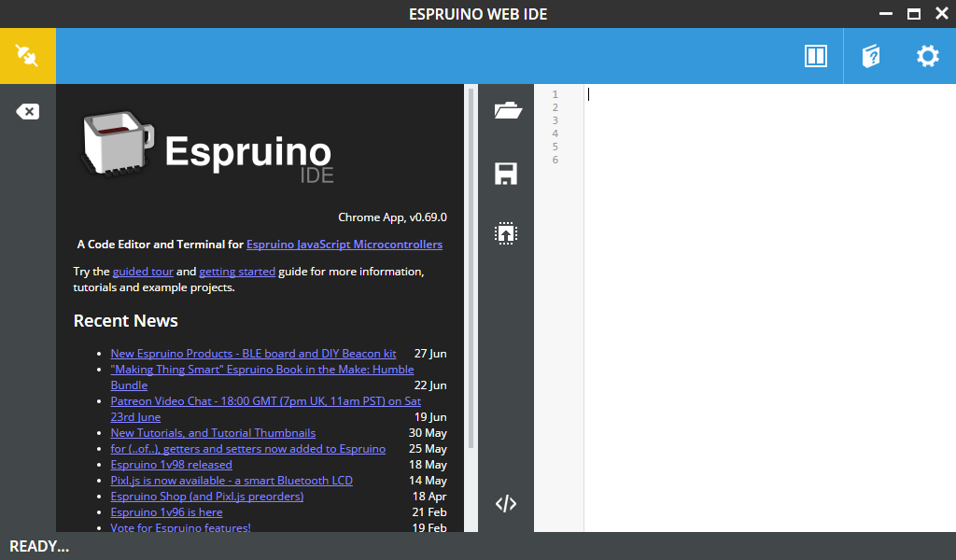Click the Chrome App, v0.69.0 version text
Viewport: 956px width, 560px height.
393,217
